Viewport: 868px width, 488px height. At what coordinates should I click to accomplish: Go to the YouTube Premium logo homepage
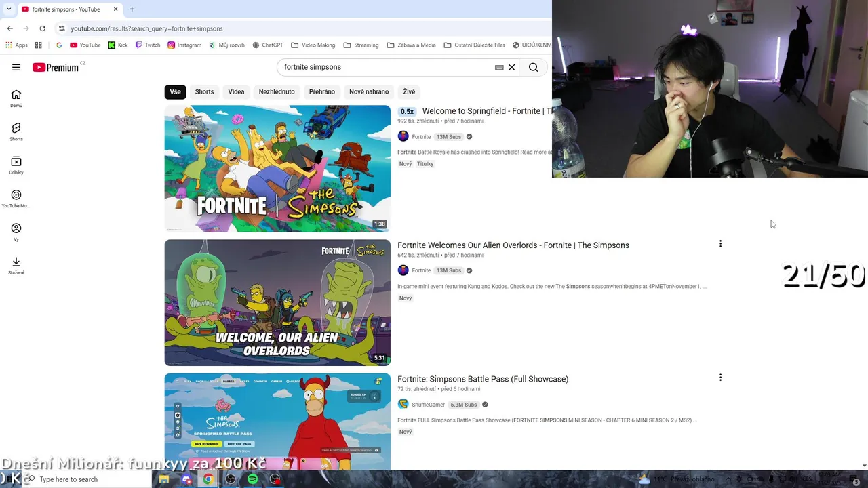pos(56,67)
